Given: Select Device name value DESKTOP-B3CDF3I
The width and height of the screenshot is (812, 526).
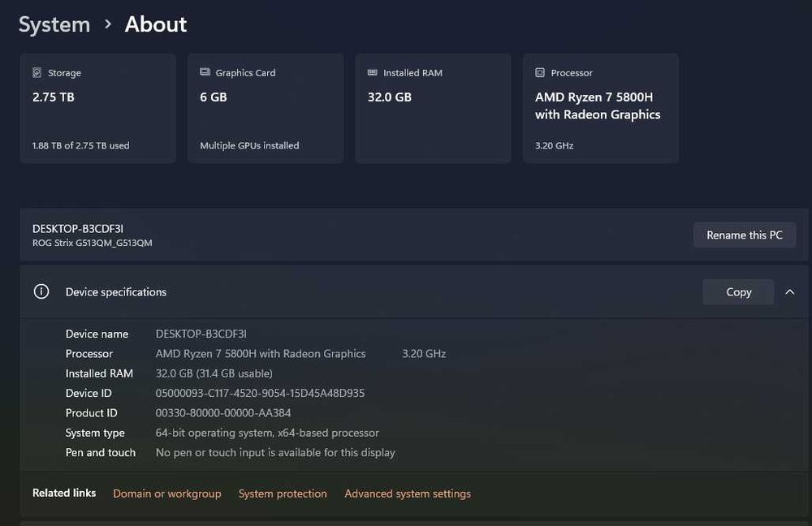Looking at the screenshot, I should click(201, 334).
